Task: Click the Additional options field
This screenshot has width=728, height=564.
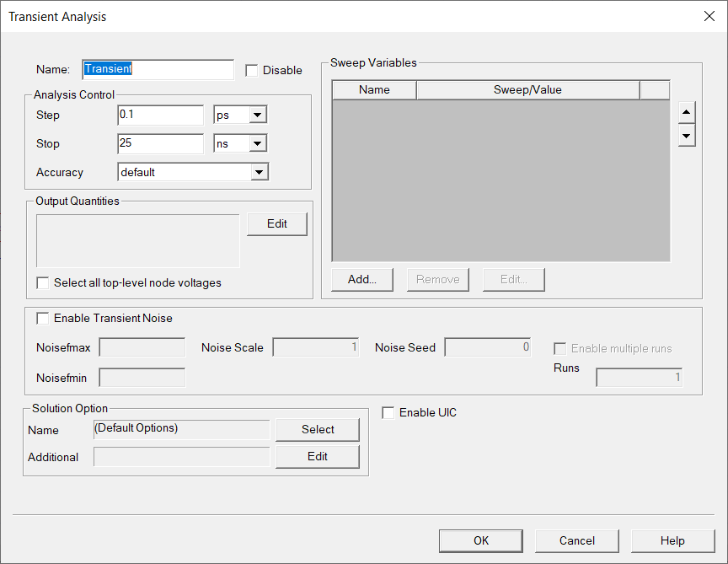Action: pyautogui.click(x=181, y=457)
